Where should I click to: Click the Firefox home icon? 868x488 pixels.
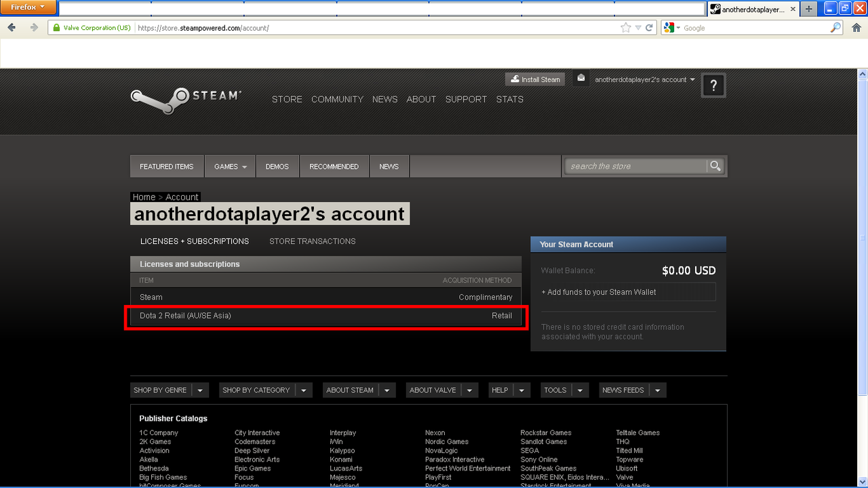856,28
